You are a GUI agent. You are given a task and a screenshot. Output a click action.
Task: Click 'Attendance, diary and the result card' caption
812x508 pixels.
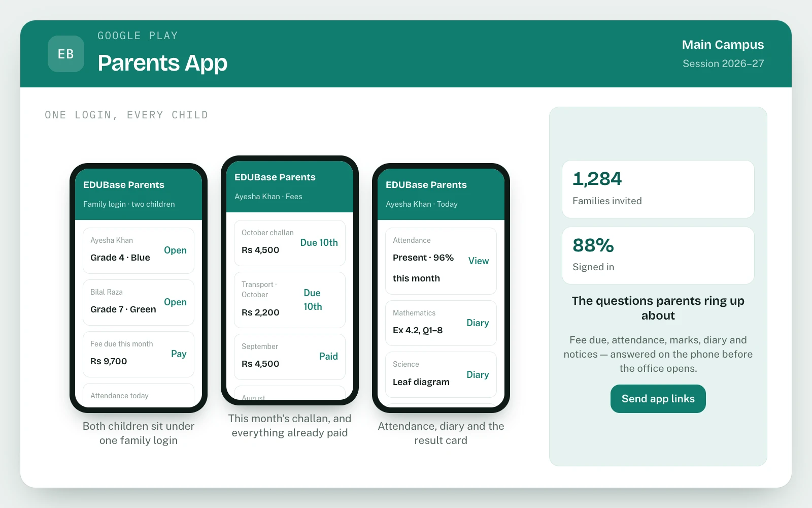pyautogui.click(x=441, y=433)
